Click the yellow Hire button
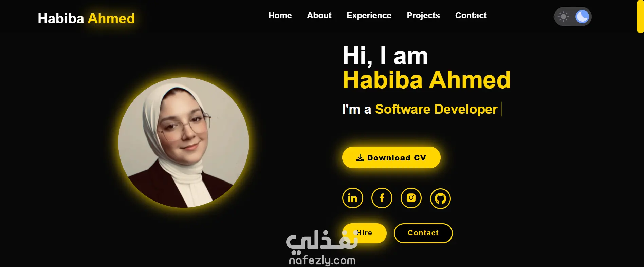 364,233
